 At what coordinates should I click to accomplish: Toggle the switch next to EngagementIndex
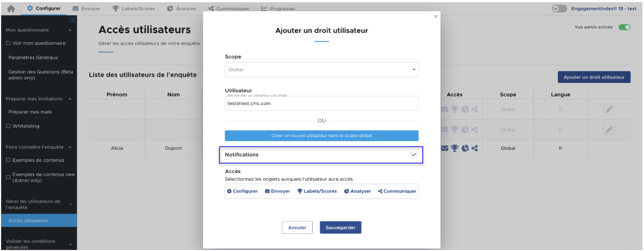[x=559, y=9]
